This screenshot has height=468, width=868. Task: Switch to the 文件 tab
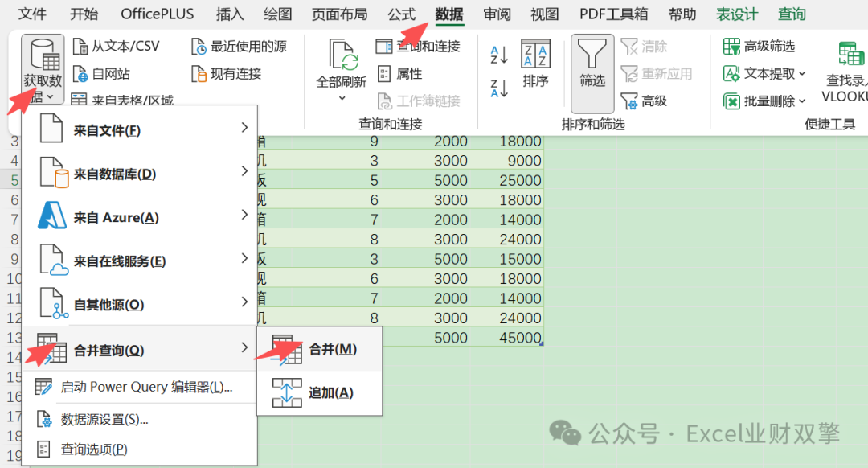[32, 14]
